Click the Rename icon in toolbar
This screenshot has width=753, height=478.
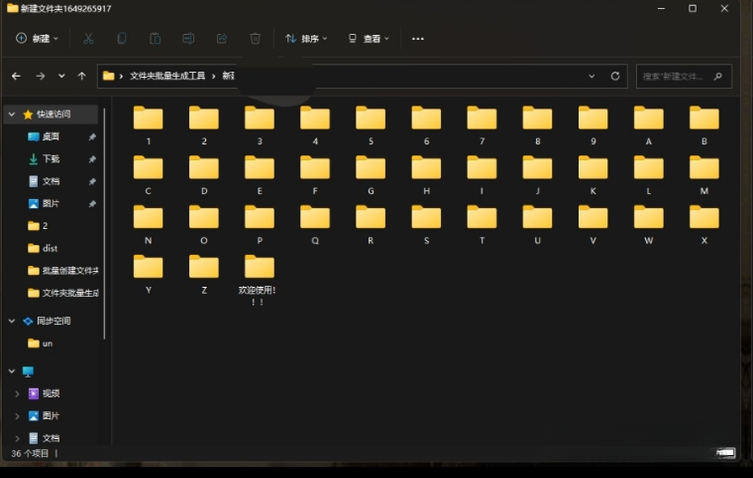[x=188, y=38]
